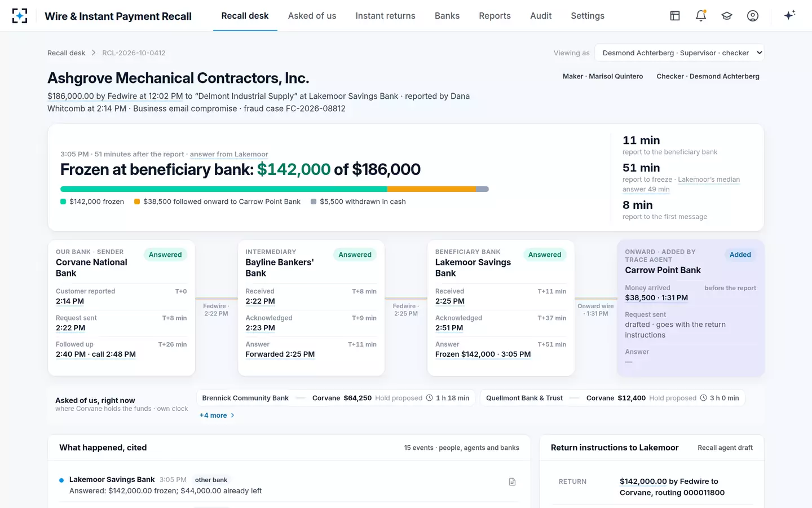Click "$142,000.00 by Fedwire to" return instruction
The width and height of the screenshot is (812, 508).
tap(669, 481)
